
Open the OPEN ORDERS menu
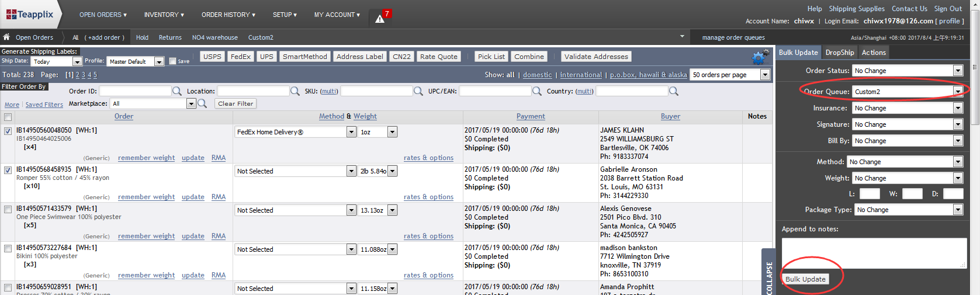click(x=103, y=15)
